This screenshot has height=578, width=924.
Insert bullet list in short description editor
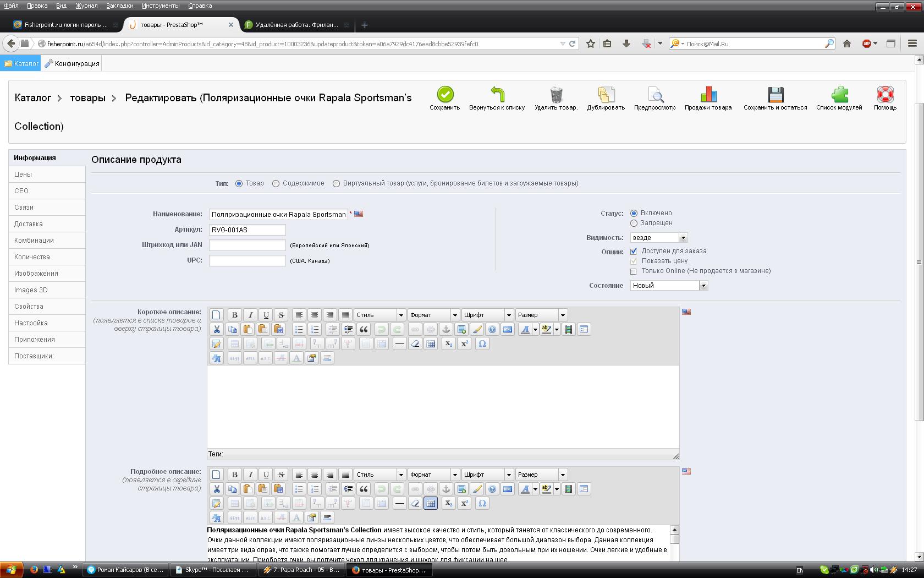(299, 329)
